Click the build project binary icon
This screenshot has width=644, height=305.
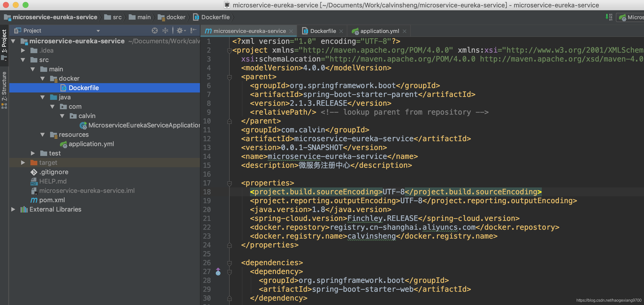pyautogui.click(x=609, y=17)
